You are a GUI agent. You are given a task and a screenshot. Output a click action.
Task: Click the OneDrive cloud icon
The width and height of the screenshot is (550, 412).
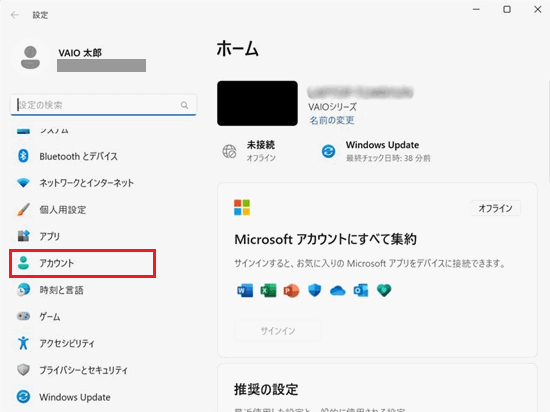point(338,290)
